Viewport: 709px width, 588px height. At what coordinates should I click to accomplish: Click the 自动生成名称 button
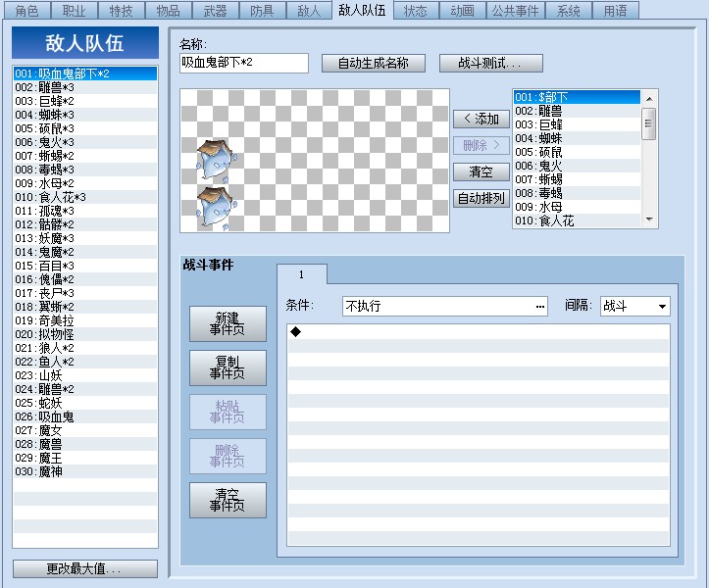374,64
